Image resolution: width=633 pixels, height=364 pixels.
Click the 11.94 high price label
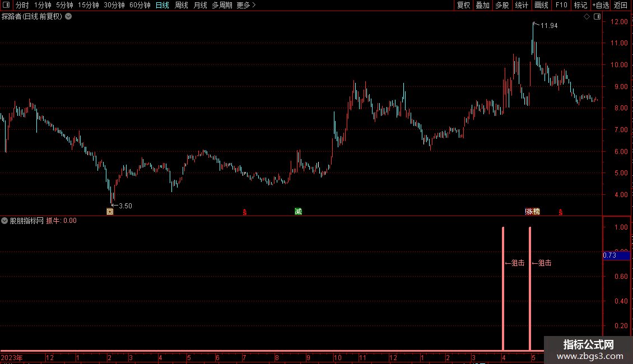point(549,25)
